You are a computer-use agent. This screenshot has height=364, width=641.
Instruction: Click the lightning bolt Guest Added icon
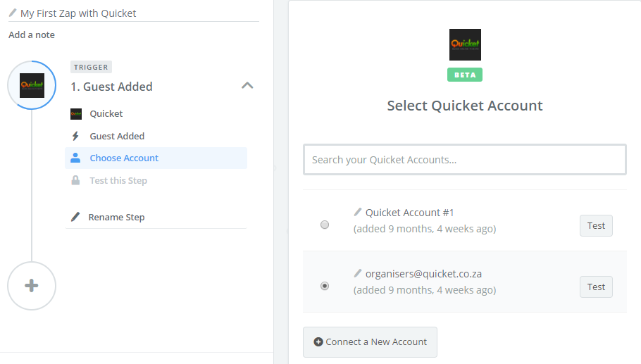(x=75, y=137)
